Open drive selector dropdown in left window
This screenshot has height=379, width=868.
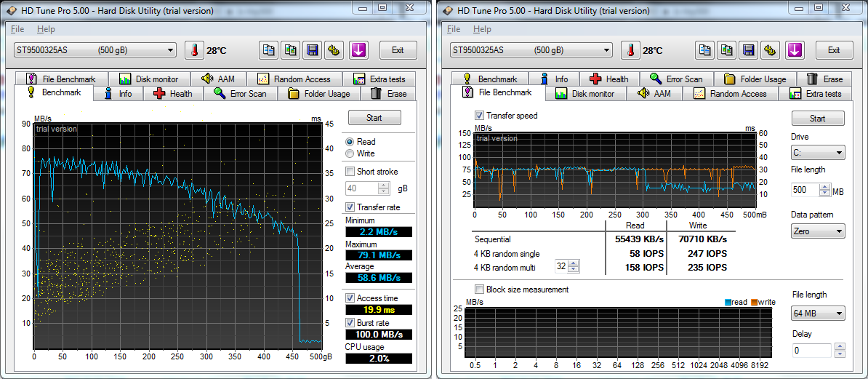click(95, 50)
